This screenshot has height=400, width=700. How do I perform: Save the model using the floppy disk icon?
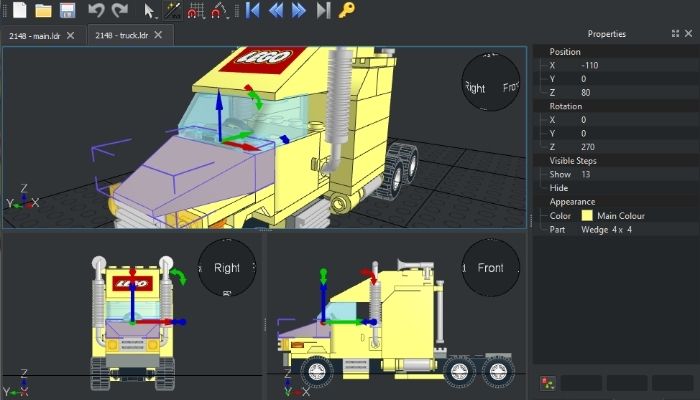[67, 11]
